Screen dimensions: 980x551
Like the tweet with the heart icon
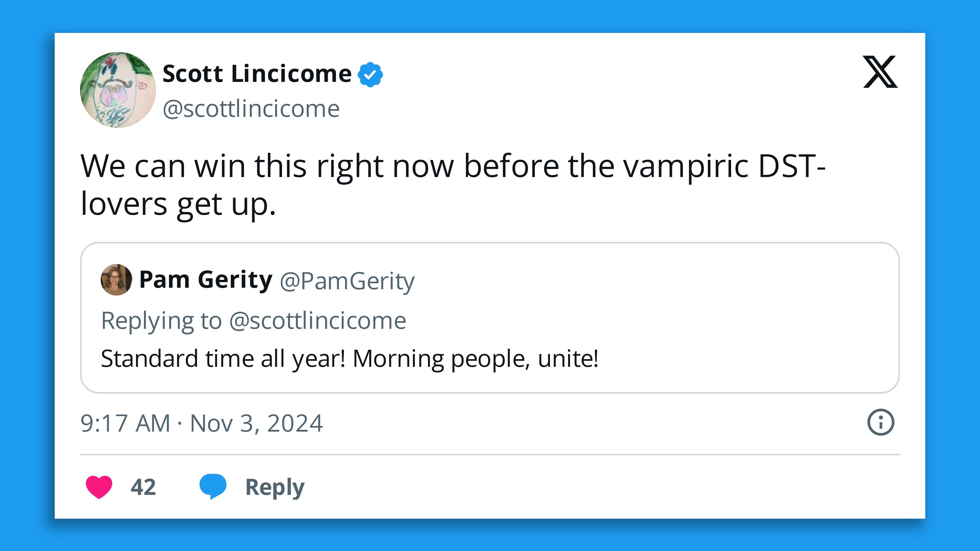coord(99,487)
